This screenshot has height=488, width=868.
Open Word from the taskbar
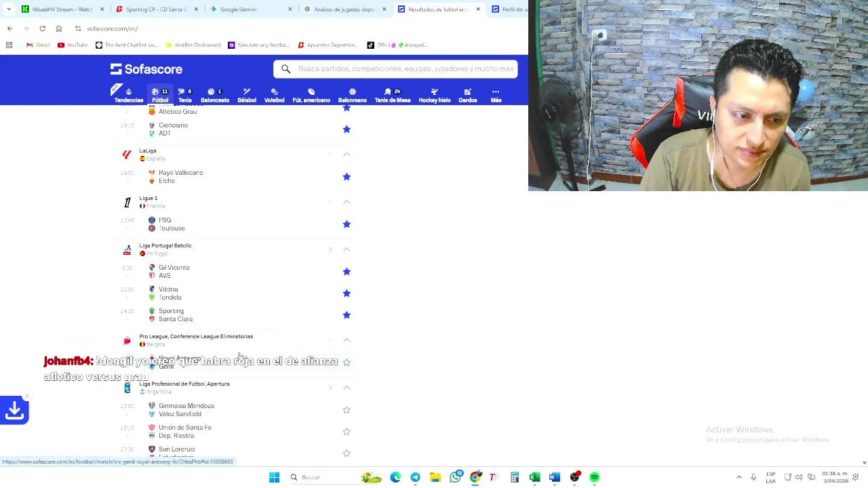pos(555,477)
